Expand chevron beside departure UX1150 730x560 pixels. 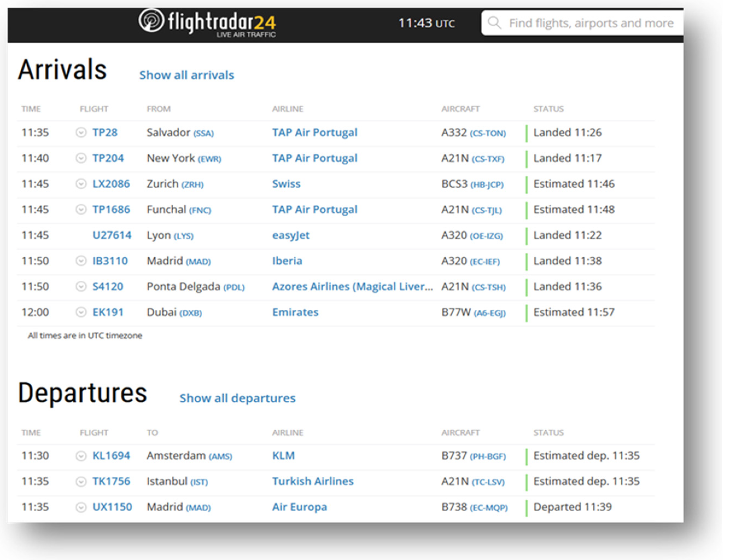[81, 507]
